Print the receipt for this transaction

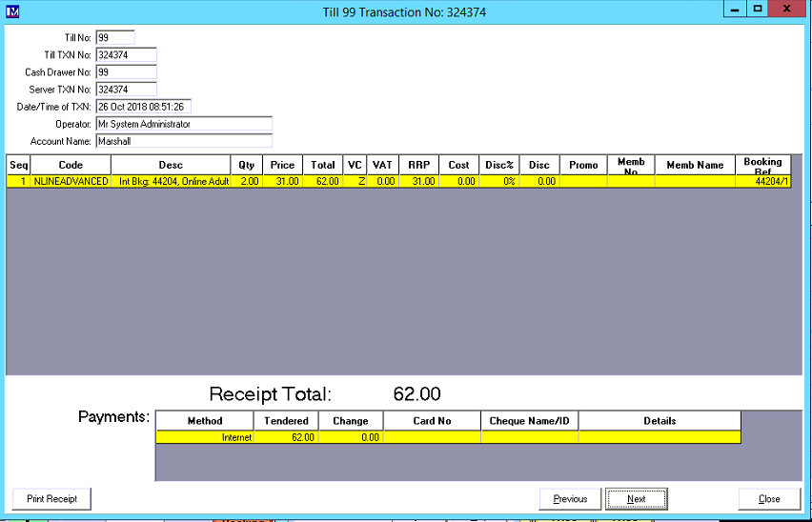click(x=51, y=499)
